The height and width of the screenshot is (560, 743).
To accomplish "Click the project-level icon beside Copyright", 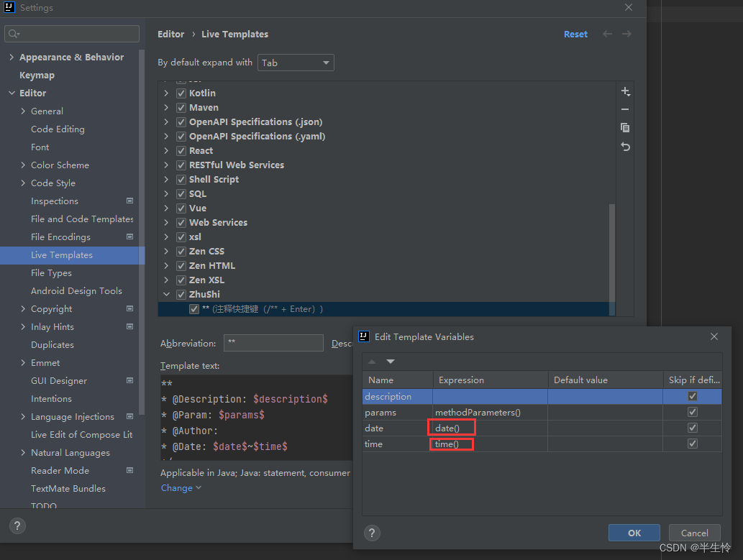I will [x=130, y=309].
